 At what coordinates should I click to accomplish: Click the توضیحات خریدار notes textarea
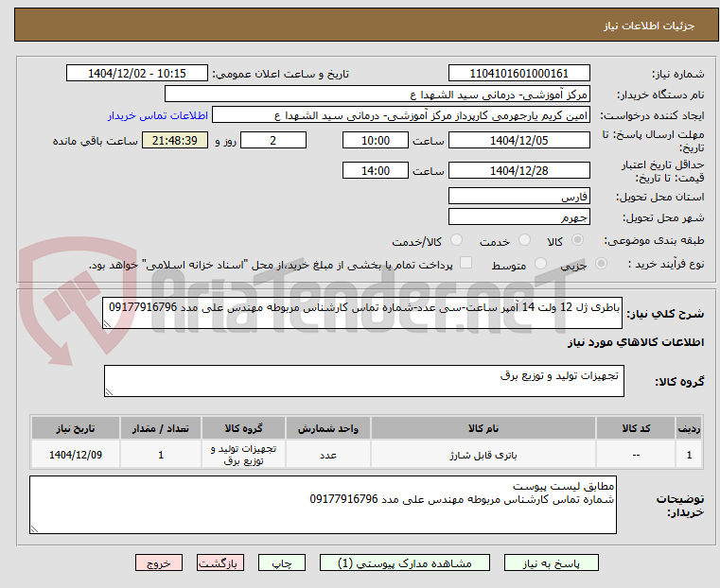323,505
